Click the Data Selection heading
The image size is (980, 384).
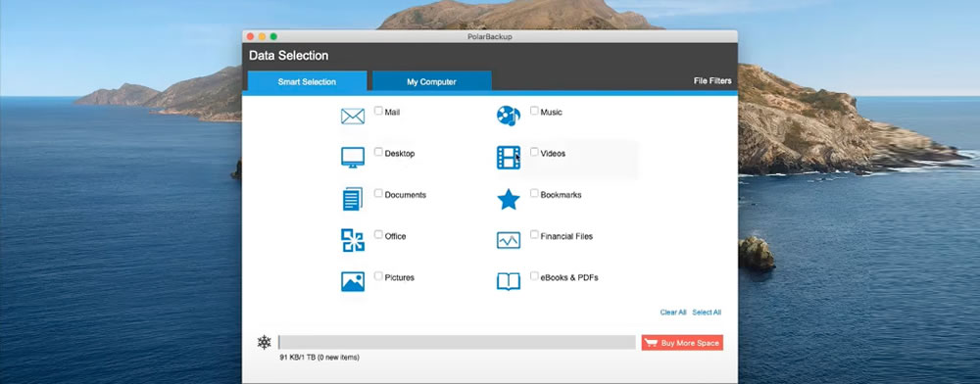[x=289, y=56]
